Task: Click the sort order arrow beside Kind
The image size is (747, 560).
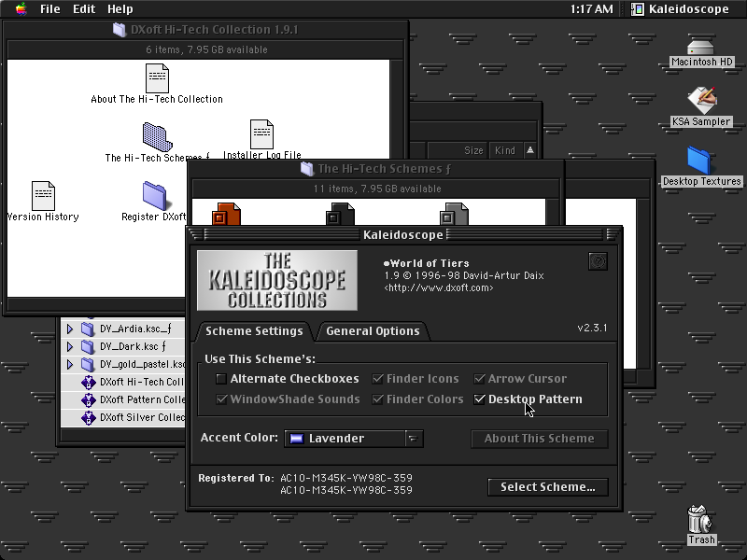Action: coord(530,150)
